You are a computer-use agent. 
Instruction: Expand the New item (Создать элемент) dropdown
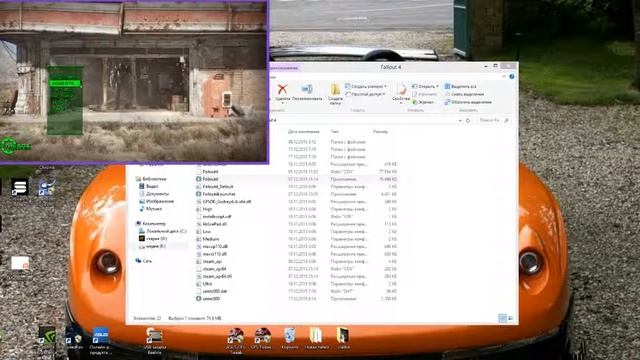pos(385,87)
